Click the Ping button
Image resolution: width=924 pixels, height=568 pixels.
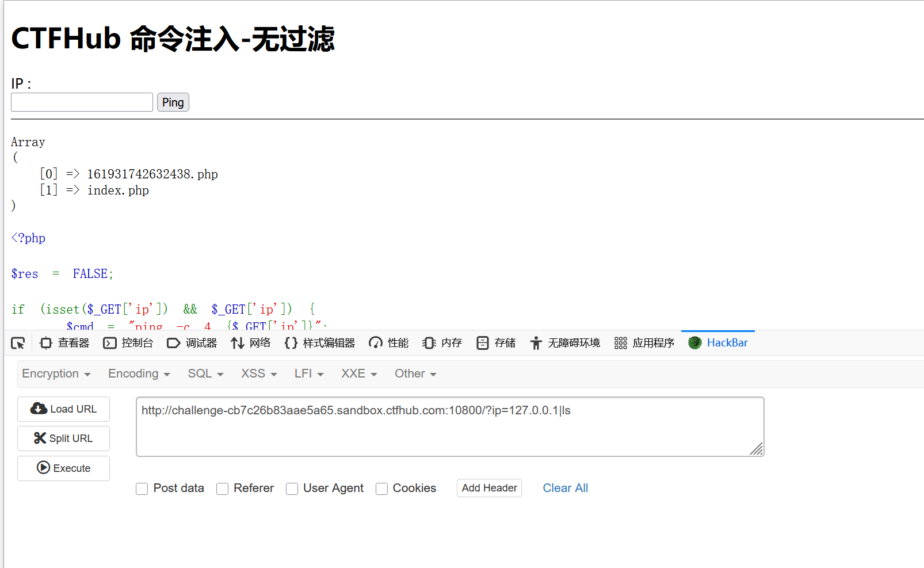point(173,102)
